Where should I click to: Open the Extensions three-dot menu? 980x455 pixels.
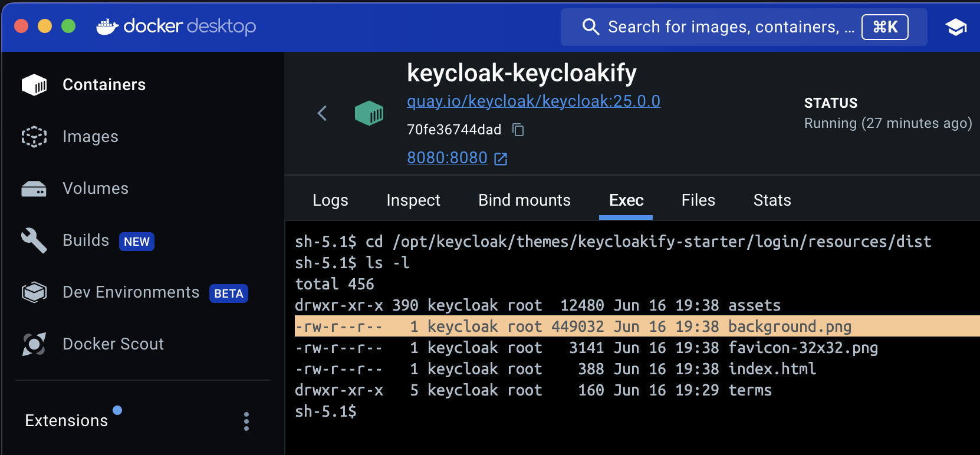pyautogui.click(x=246, y=421)
